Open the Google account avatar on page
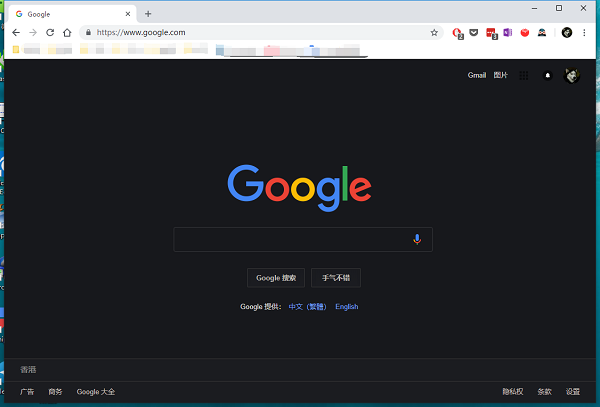Image resolution: width=600 pixels, height=407 pixels. coord(572,75)
